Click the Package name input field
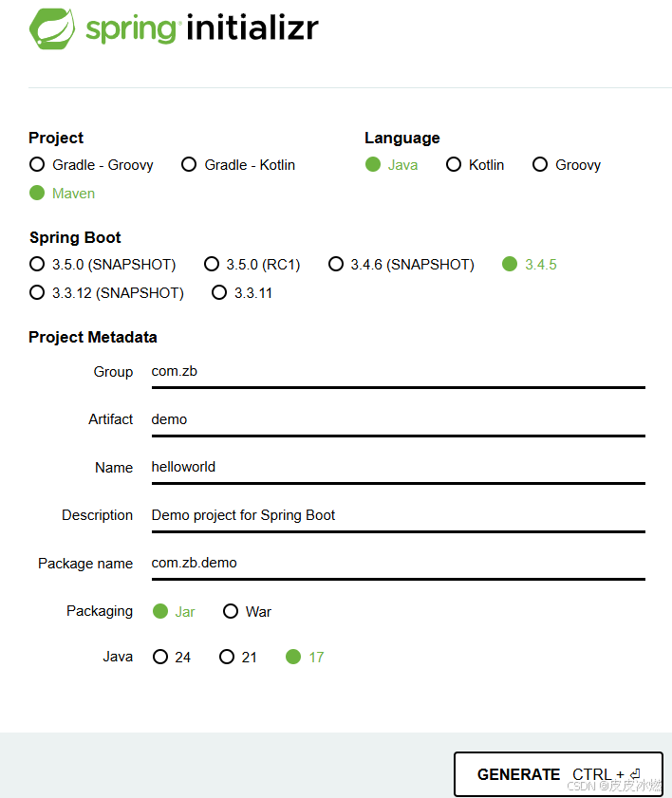This screenshot has width=672, height=798. coord(397,563)
